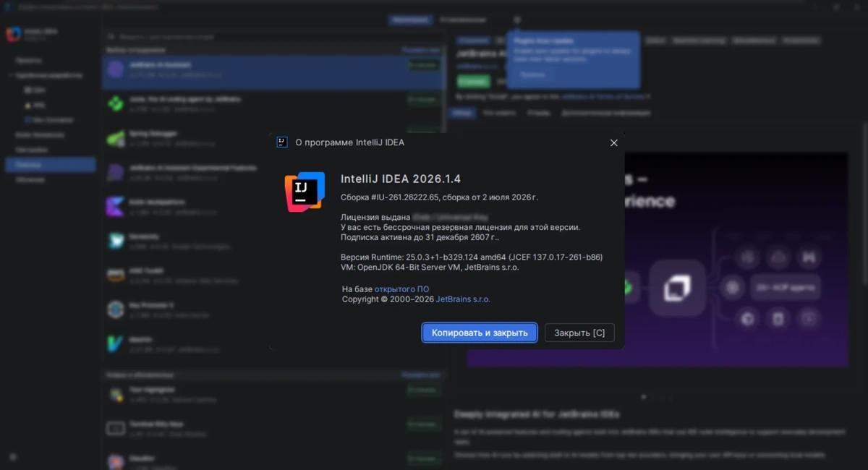Open the "Дополнительная информация" tab in plugin details
Screen dimensions: 868x470
click(x=605, y=113)
